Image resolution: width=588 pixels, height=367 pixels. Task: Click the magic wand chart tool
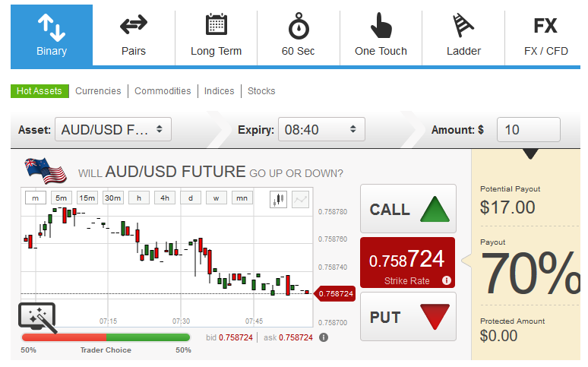click(37, 318)
